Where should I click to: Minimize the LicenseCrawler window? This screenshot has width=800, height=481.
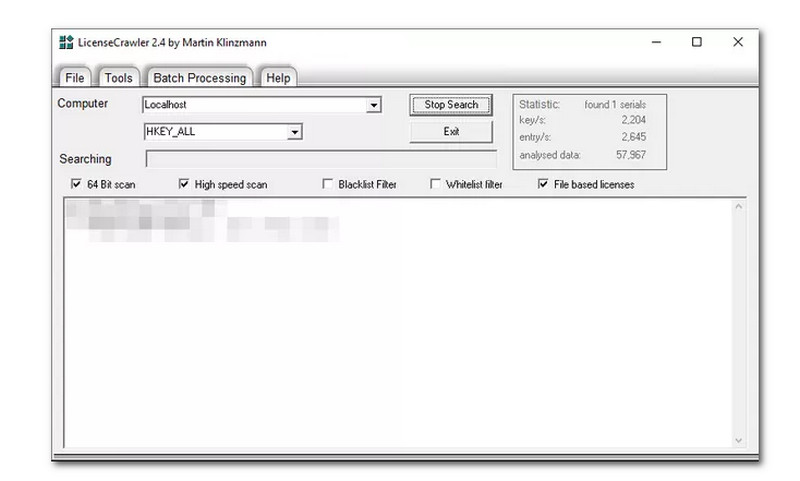657,42
